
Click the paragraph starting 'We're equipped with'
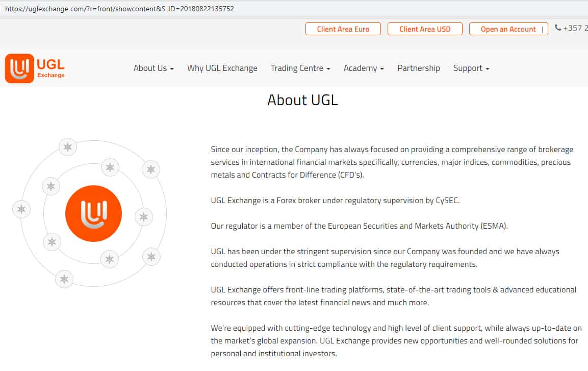coord(396,340)
